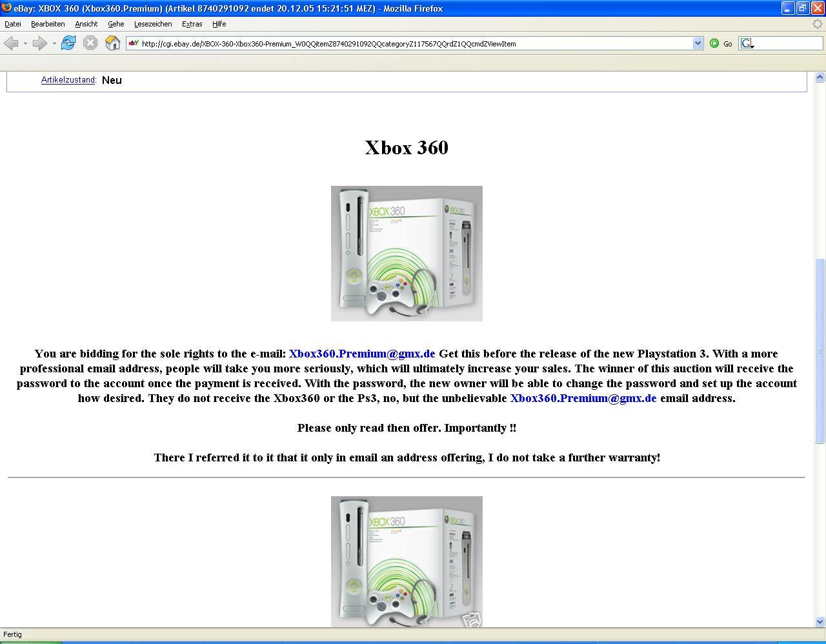
Task: Click inside the Google search box
Action: coord(789,43)
